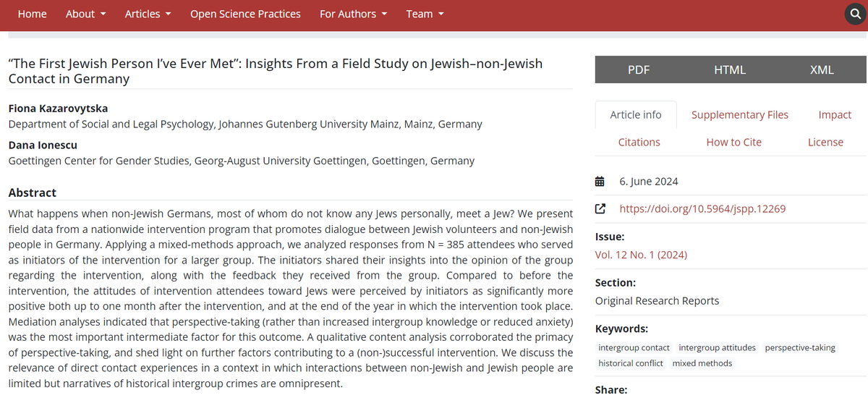This screenshot has width=868, height=398.
Task: Open the XML version
Action: pyautogui.click(x=822, y=69)
